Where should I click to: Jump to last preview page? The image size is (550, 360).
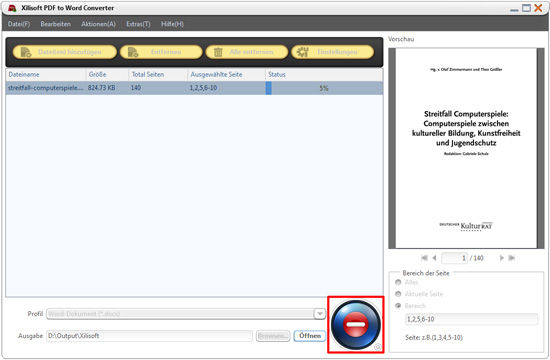click(511, 258)
